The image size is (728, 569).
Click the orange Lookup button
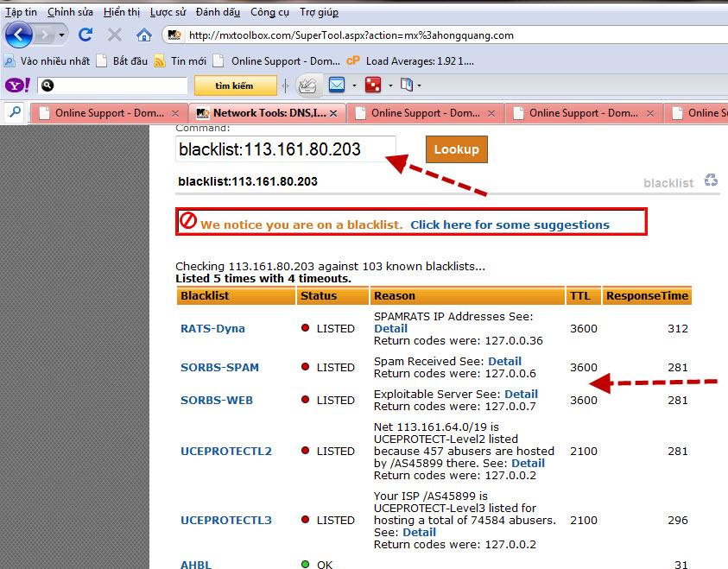pos(456,149)
